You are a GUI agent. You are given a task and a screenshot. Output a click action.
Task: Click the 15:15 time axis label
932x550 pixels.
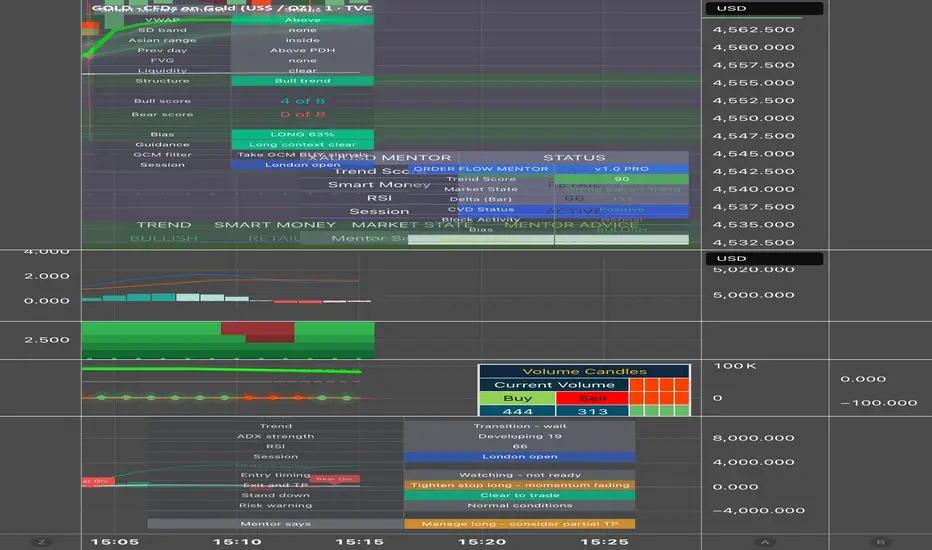[x=359, y=542]
